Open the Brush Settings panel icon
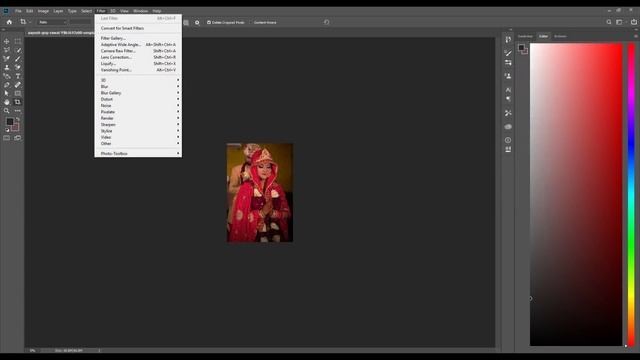Image resolution: width=640 pixels, height=360 pixels. click(508, 53)
